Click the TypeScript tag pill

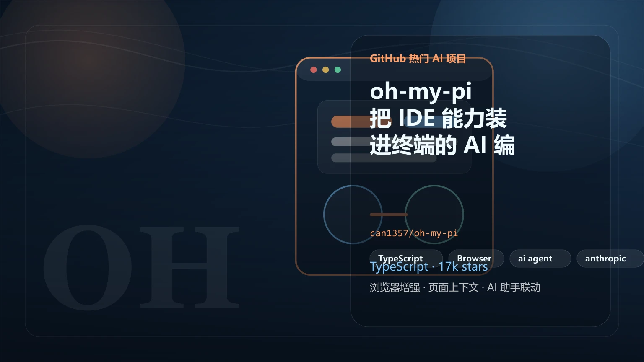[x=406, y=258]
